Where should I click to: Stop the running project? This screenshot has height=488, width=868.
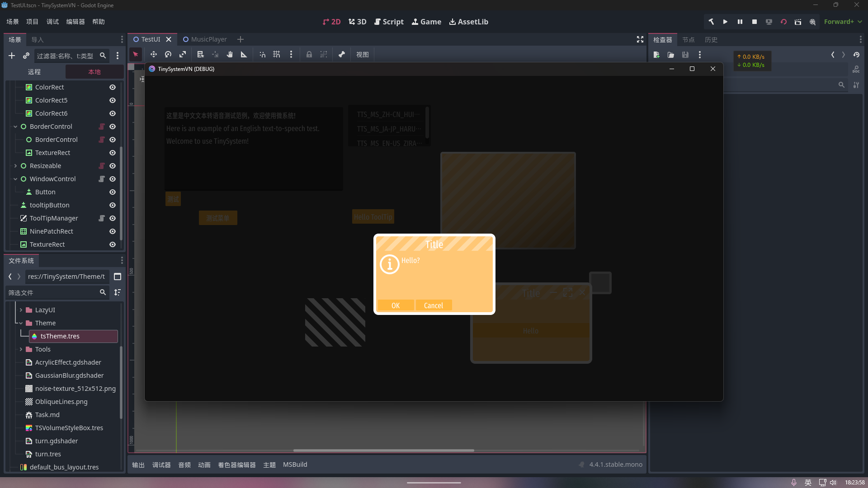[754, 21]
